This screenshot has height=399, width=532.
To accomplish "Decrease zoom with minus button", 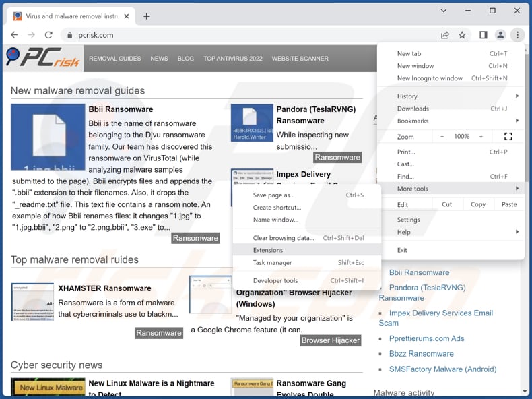I will click(x=442, y=136).
